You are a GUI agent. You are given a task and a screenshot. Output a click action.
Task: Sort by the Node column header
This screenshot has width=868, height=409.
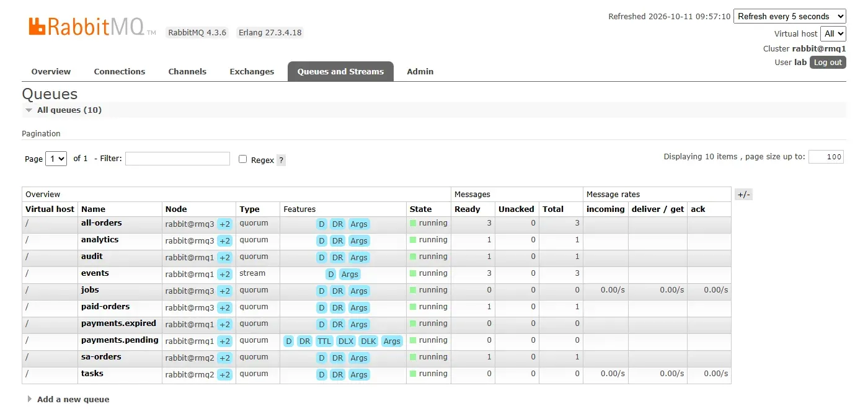click(x=176, y=209)
